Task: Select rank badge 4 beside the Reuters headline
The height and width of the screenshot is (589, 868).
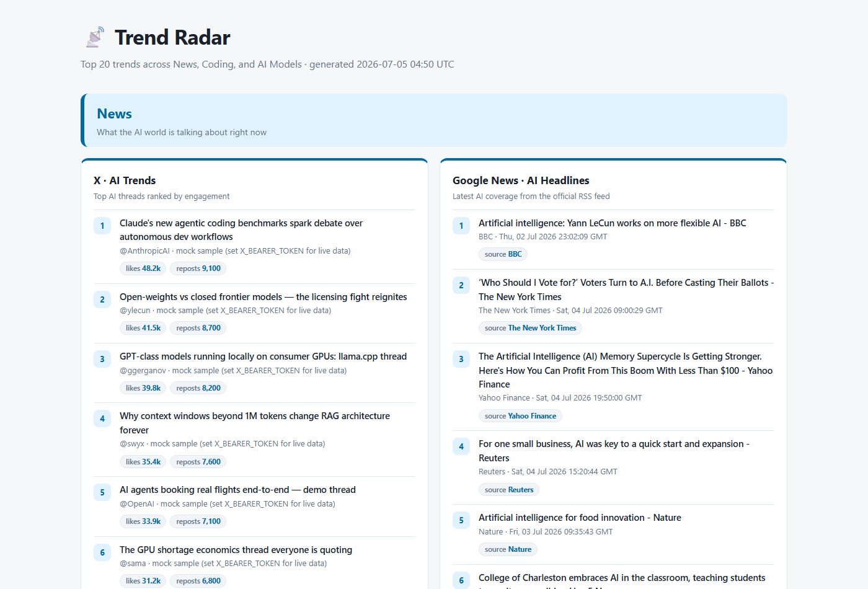Action: (x=461, y=446)
